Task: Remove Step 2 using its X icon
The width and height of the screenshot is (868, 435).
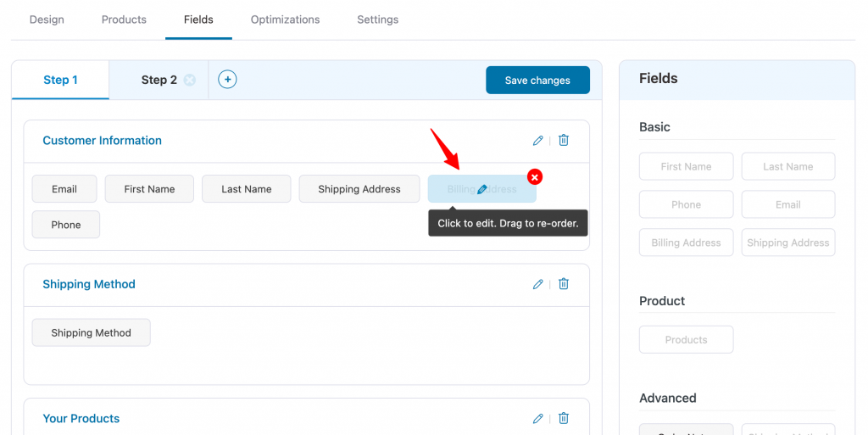Action: (189, 81)
